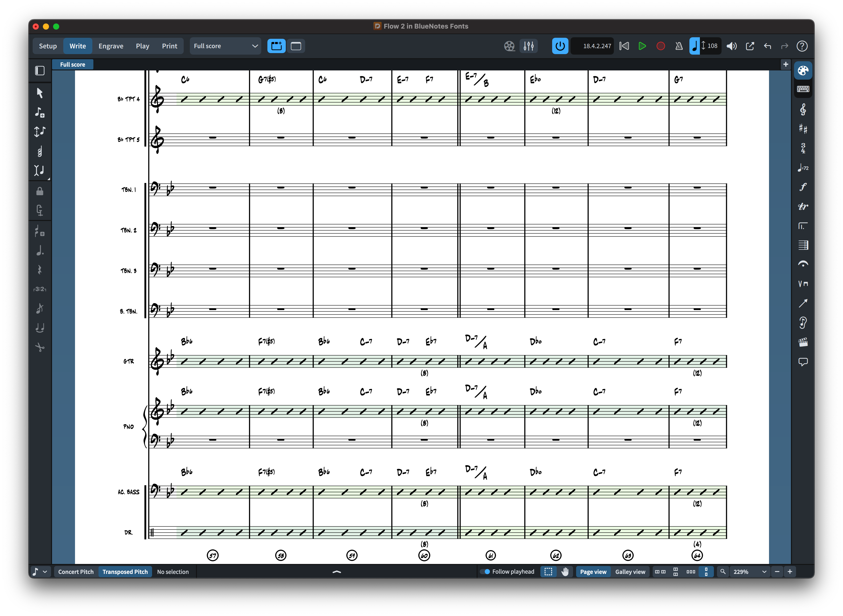Open the 229% zoom level dropdown
Image resolution: width=843 pixels, height=616 pixels.
click(750, 572)
